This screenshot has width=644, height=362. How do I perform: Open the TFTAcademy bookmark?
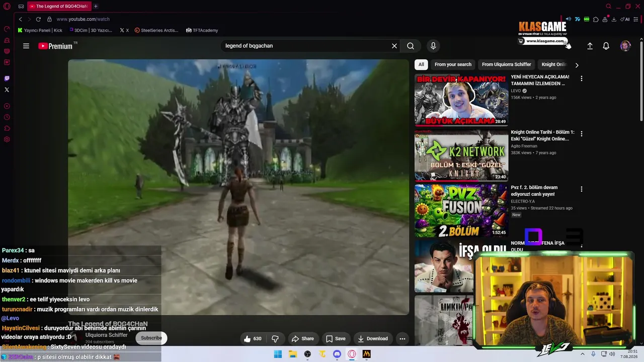click(x=202, y=30)
